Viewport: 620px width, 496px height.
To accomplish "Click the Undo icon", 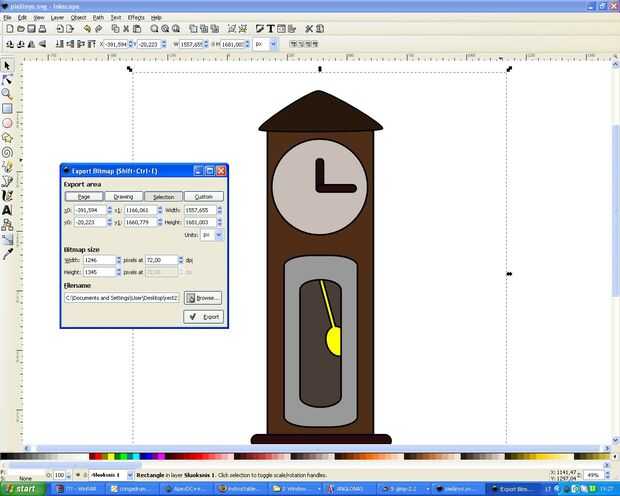I will (x=87, y=28).
